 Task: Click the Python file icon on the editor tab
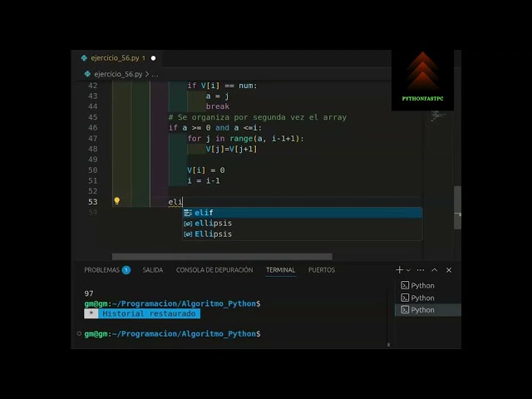click(84, 58)
